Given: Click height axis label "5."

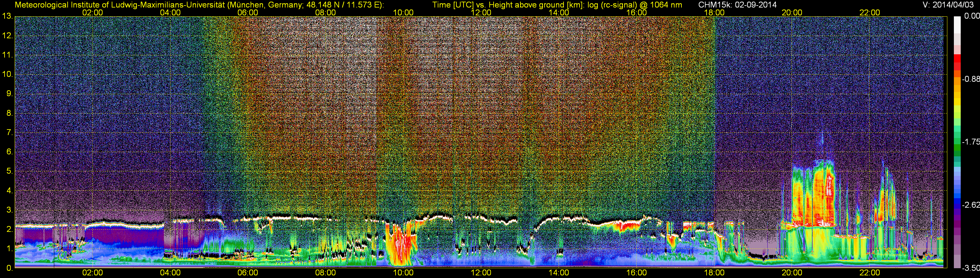Looking at the screenshot, I should [x=10, y=171].
